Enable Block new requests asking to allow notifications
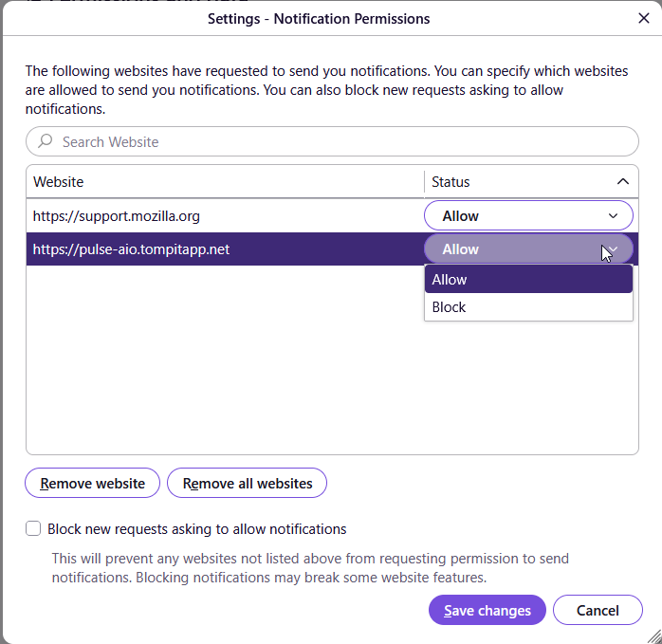 coord(33,528)
